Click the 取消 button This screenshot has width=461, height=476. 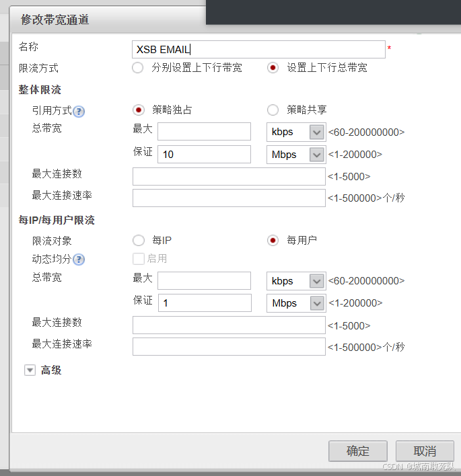[x=425, y=451]
